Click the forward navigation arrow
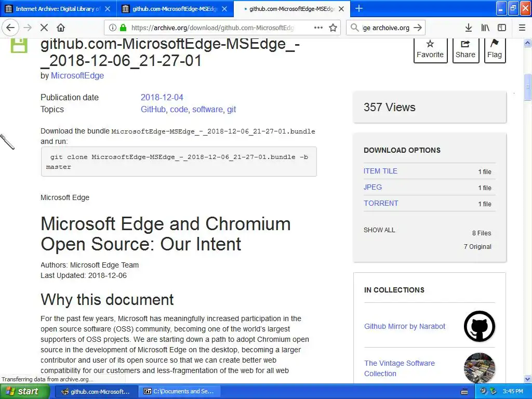This screenshot has width=532, height=399. [28, 28]
